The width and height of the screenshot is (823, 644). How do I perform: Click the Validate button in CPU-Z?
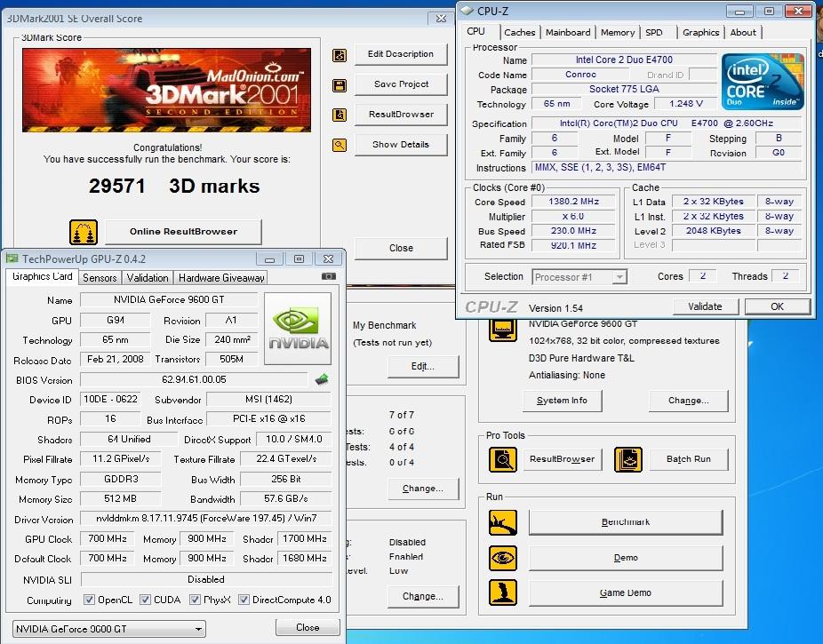705,306
